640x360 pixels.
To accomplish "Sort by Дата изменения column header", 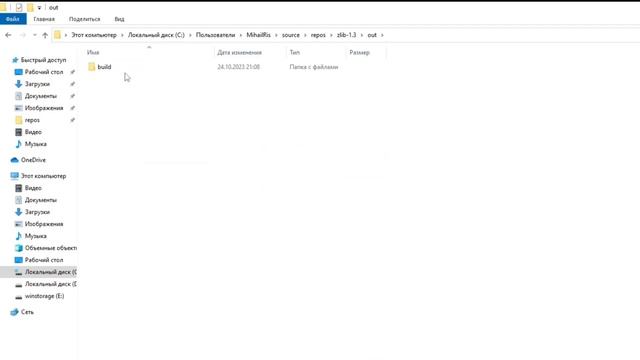I will click(240, 52).
